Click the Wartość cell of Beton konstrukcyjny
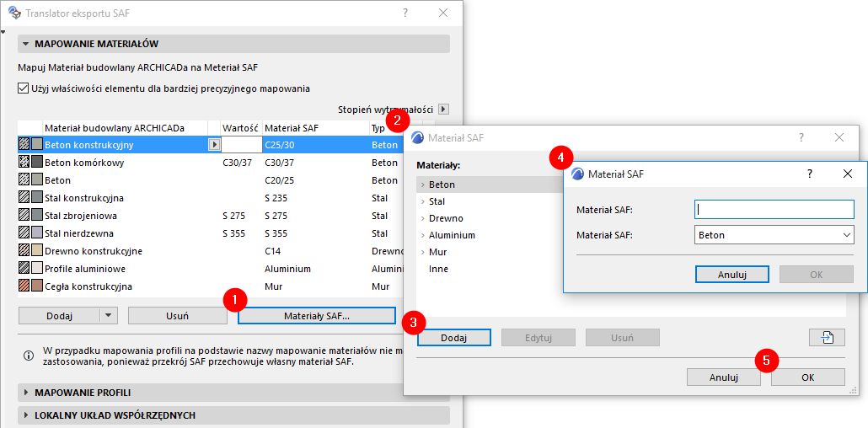The image size is (868, 428). click(x=241, y=145)
